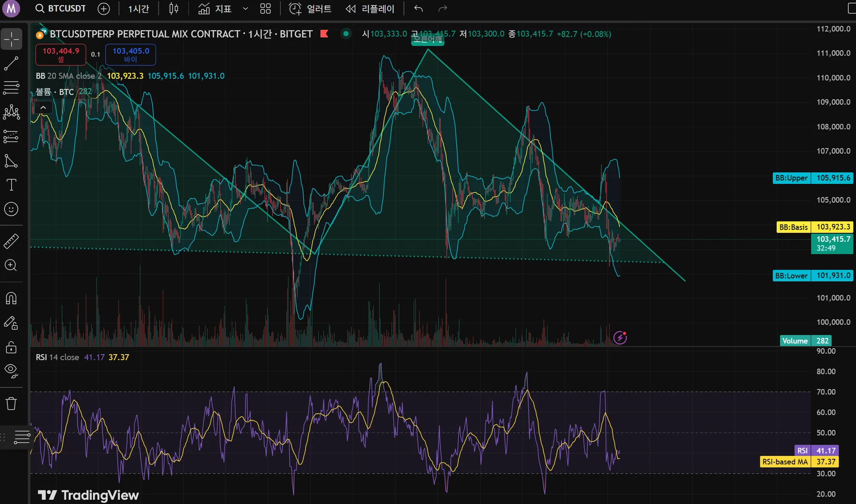Select the 볼륨 · BTC volume legend
Image resolution: width=856 pixels, height=504 pixels.
point(55,91)
